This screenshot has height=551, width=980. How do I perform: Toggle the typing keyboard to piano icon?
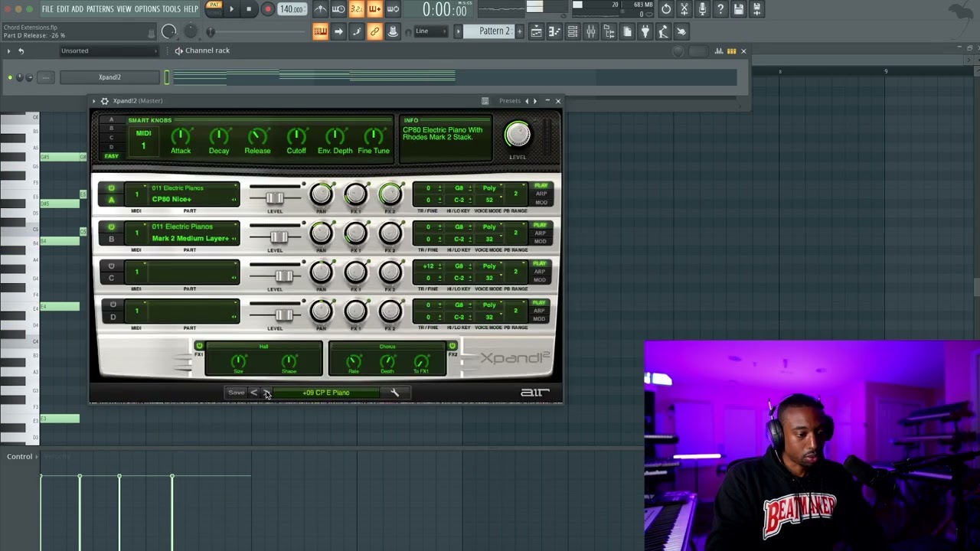point(320,31)
